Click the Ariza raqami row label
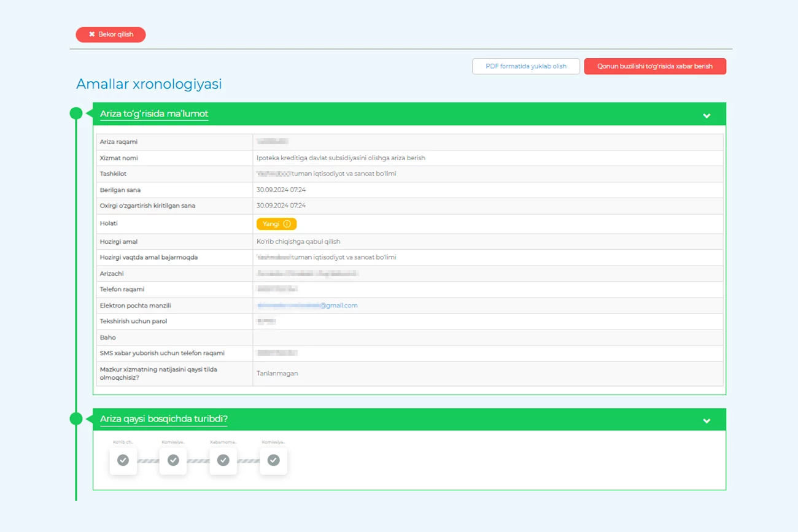Image resolution: width=798 pixels, height=532 pixels. click(118, 142)
